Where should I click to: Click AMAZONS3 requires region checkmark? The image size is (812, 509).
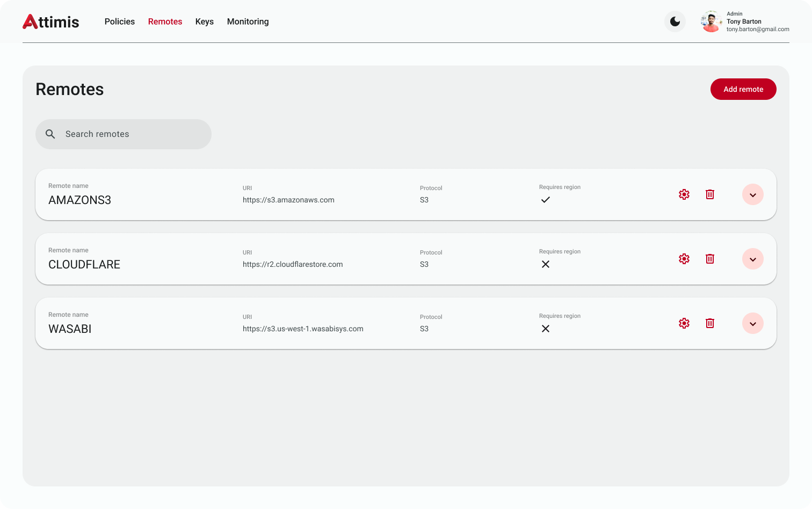tap(545, 200)
